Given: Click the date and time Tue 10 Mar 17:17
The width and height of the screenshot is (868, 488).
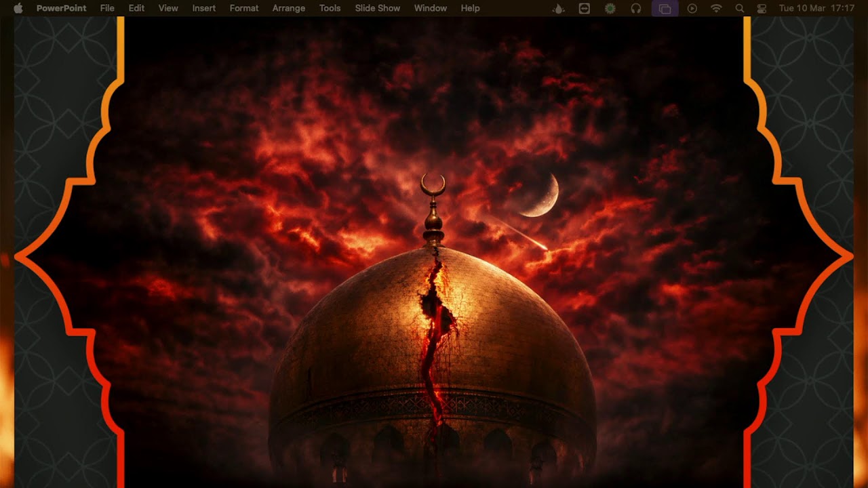Looking at the screenshot, I should 816,8.
